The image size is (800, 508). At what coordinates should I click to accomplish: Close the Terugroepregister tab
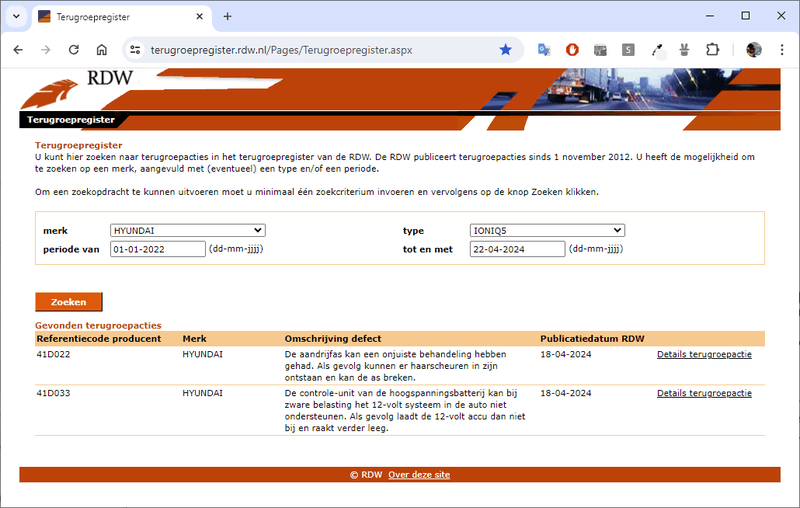point(199,16)
